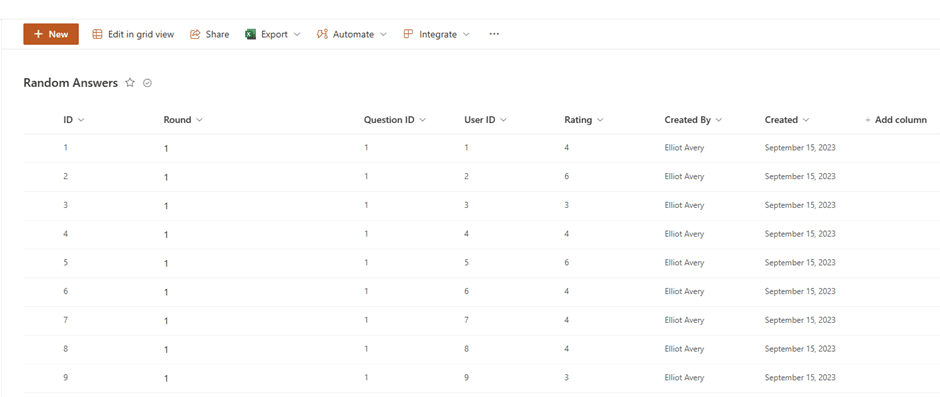
Task: Click Elliot Avery in row 4
Action: point(684,234)
